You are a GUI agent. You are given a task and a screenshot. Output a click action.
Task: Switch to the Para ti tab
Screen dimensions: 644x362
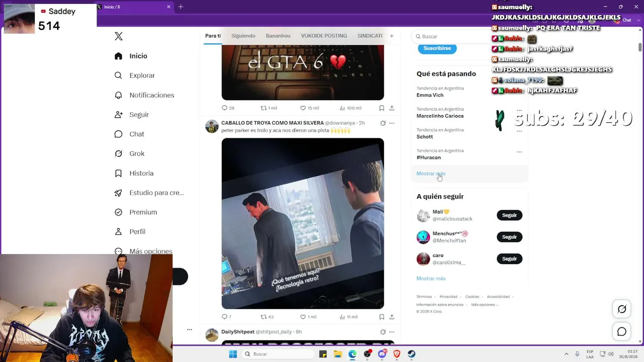click(x=213, y=36)
